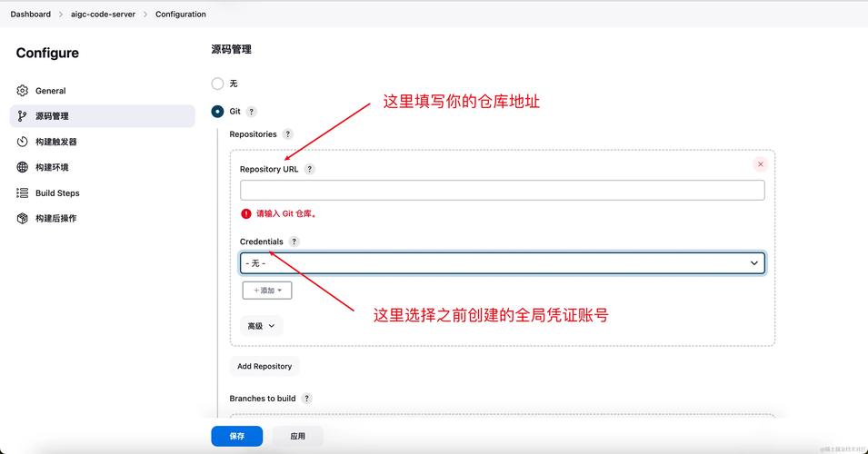Save configuration with 保存 button
The width and height of the screenshot is (868, 454).
coord(237,437)
